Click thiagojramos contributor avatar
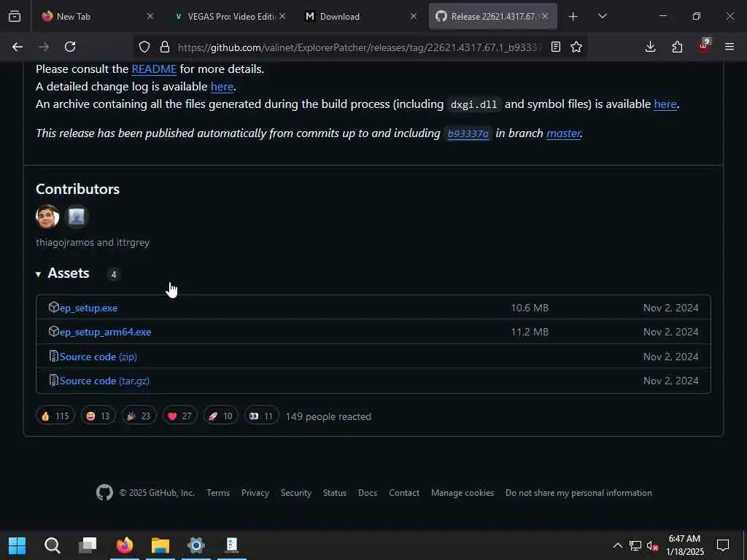The image size is (747, 560). [x=47, y=217]
